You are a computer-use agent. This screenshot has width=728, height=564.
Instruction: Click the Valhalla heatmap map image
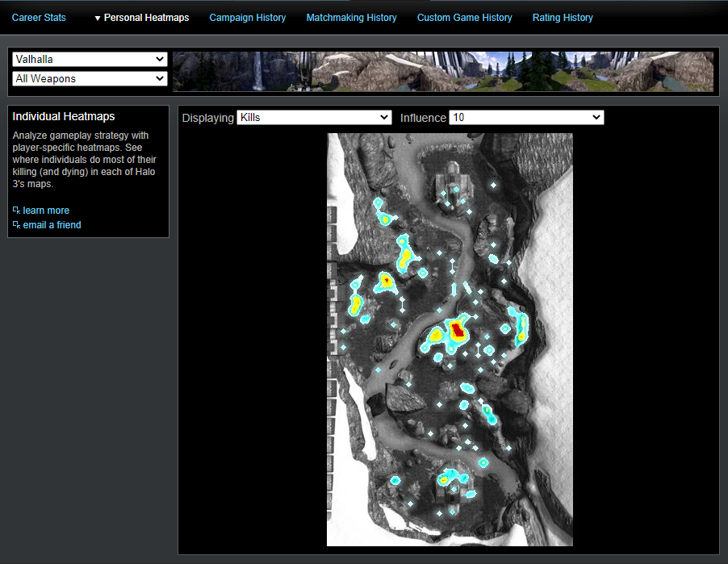(x=450, y=340)
